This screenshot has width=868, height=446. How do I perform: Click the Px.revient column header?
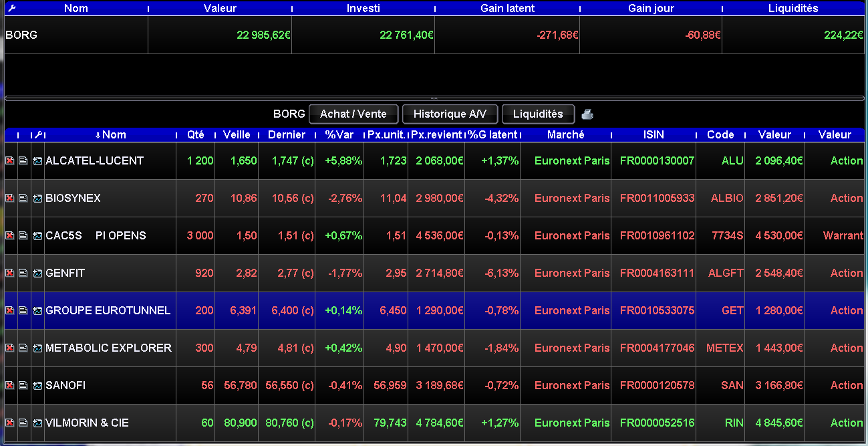[x=436, y=134]
